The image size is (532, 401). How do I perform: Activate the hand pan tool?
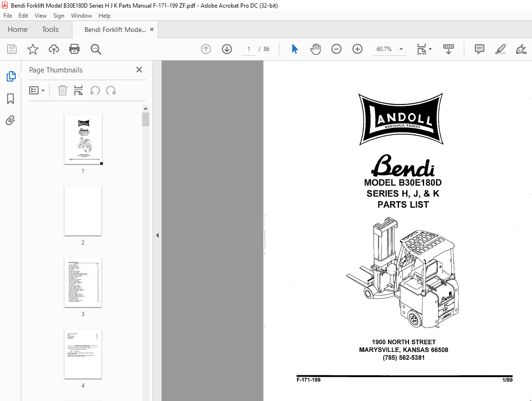[x=316, y=49]
